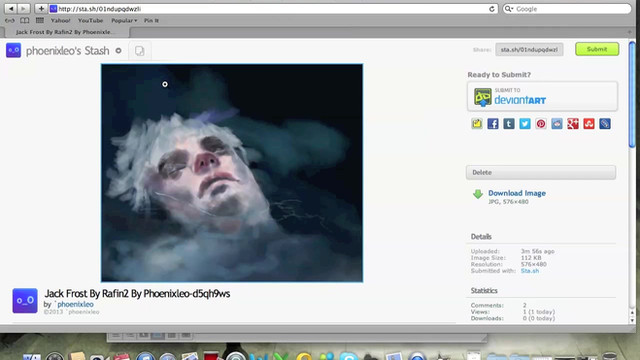Open the Sta.sh submitted-with link
The width and height of the screenshot is (640, 360).
pyautogui.click(x=529, y=271)
